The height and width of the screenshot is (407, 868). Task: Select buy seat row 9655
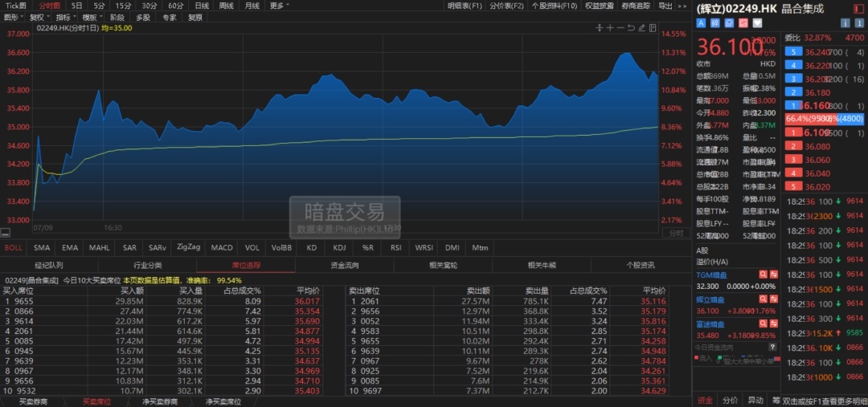(x=161, y=301)
